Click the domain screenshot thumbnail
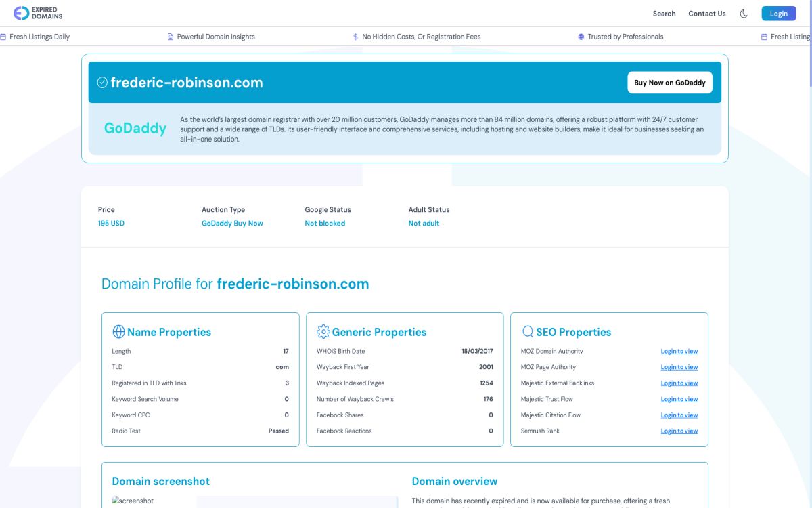Image resolution: width=812 pixels, height=508 pixels. (x=133, y=501)
